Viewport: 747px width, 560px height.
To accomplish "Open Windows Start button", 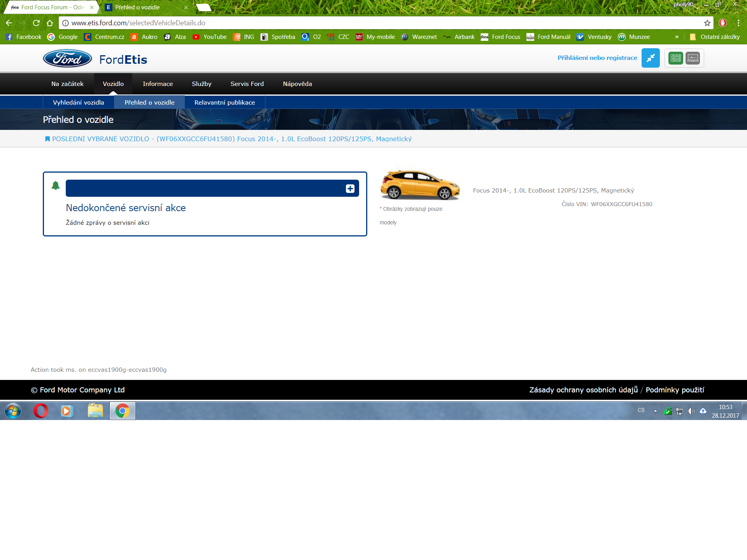I will (x=13, y=411).
